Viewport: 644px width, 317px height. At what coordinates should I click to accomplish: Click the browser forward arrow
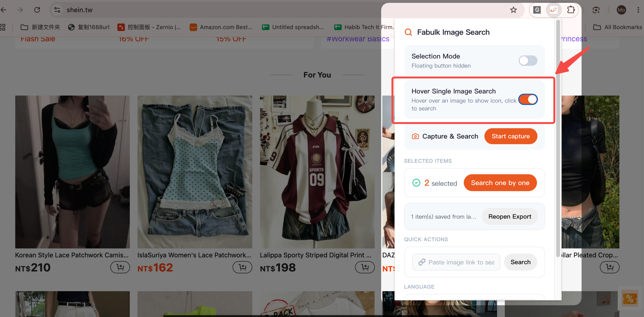point(20,10)
